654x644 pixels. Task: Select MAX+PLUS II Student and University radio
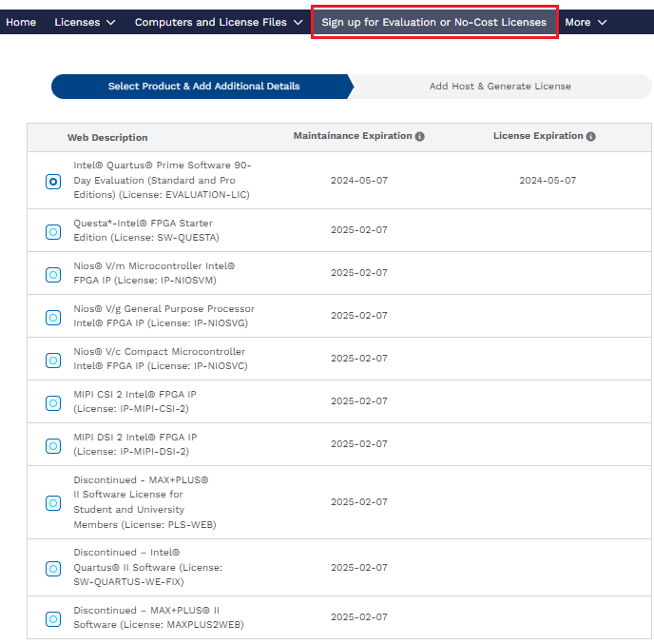click(x=53, y=503)
